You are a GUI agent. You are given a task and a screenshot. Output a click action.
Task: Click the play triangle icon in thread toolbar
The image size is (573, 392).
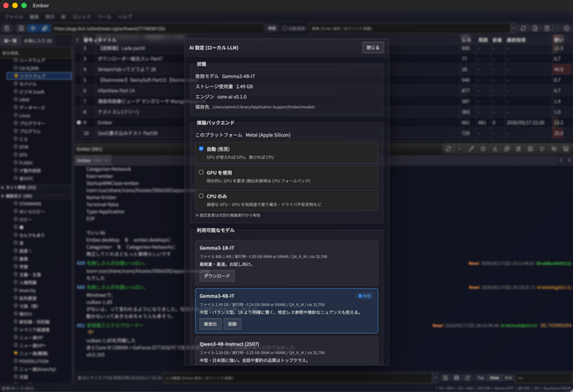(542, 149)
